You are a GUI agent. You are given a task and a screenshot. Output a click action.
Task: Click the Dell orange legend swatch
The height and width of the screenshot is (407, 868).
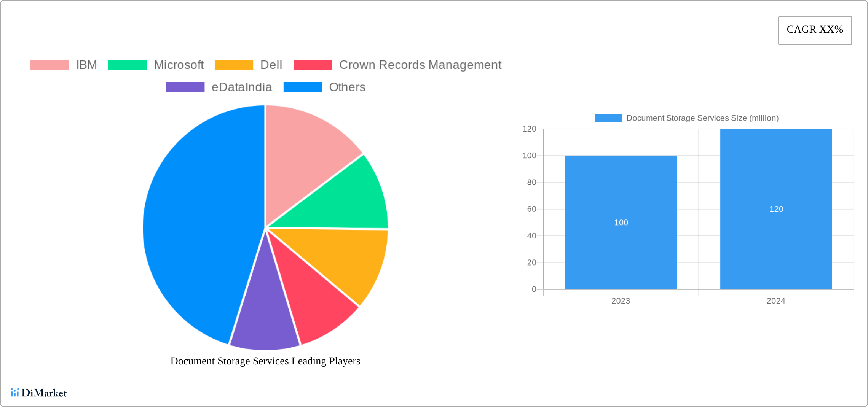click(234, 65)
